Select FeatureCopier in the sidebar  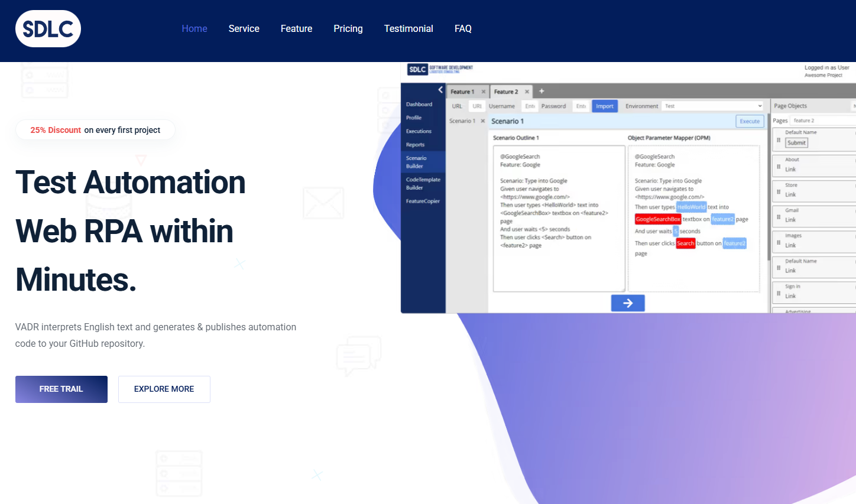pyautogui.click(x=424, y=201)
